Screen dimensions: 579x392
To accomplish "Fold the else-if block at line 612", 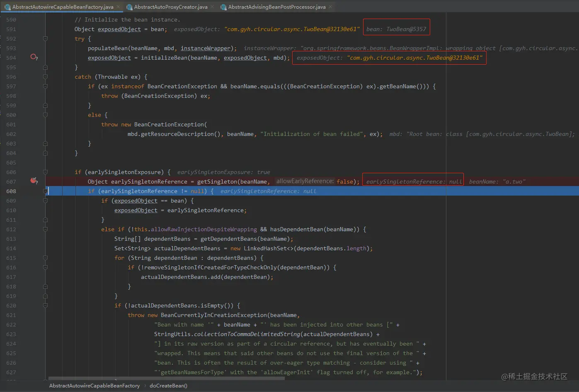I will 46,229.
